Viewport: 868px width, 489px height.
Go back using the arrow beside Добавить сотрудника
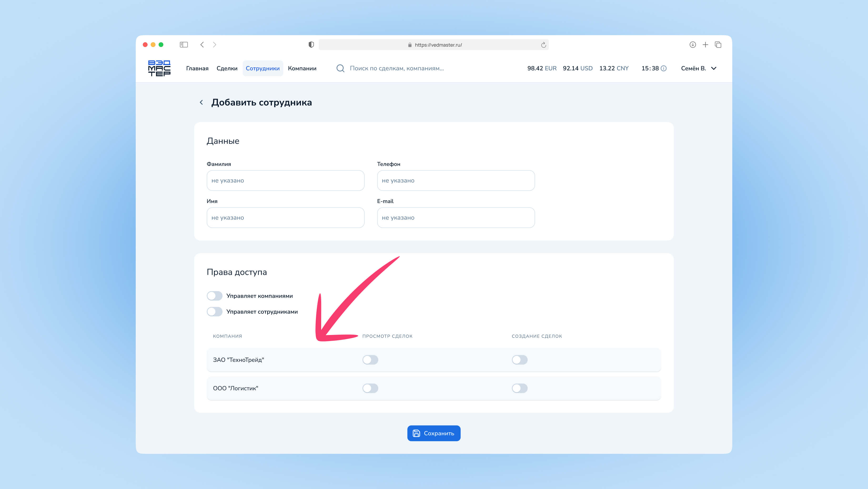click(201, 102)
